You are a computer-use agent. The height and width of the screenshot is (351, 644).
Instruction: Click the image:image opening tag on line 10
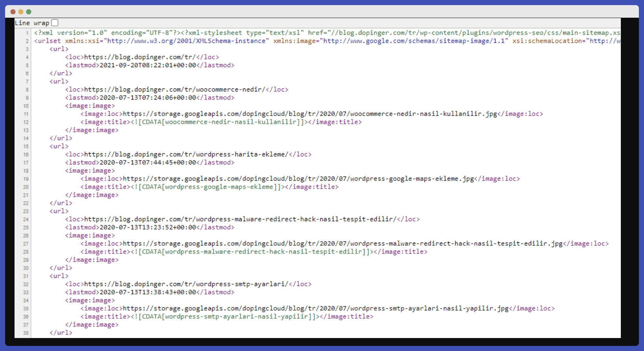[x=90, y=106]
